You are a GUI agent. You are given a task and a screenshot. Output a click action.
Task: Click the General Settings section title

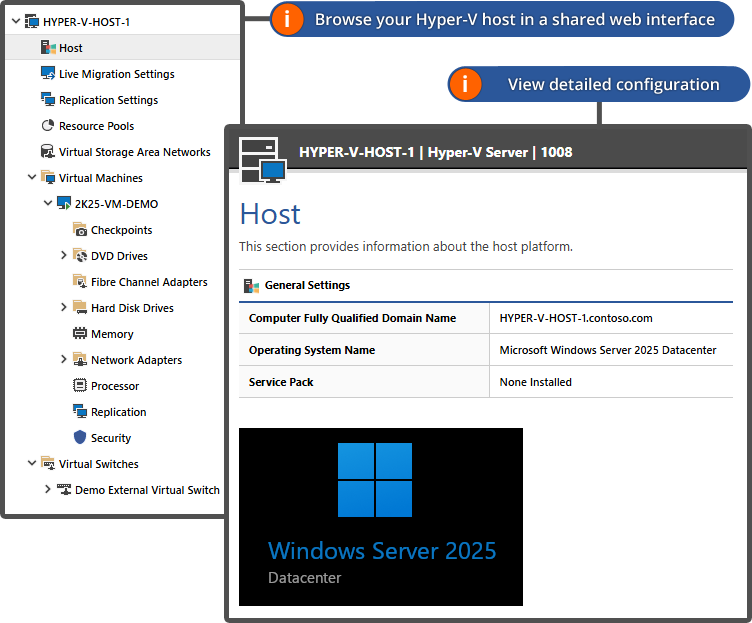point(307,285)
